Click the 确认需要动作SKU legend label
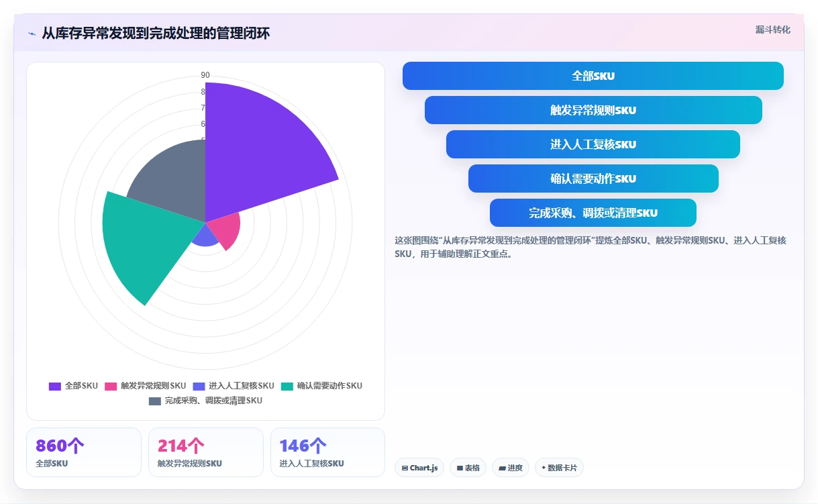The height and width of the screenshot is (504, 818). (329, 386)
